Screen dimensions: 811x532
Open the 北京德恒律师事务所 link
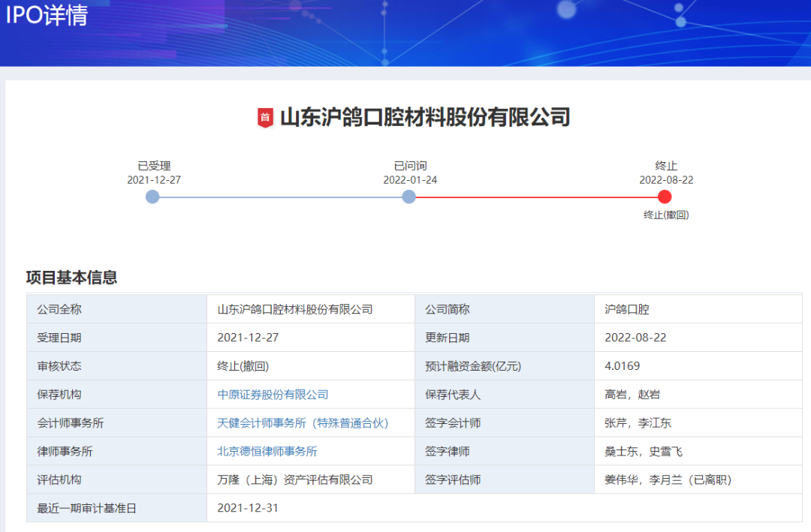(267, 452)
